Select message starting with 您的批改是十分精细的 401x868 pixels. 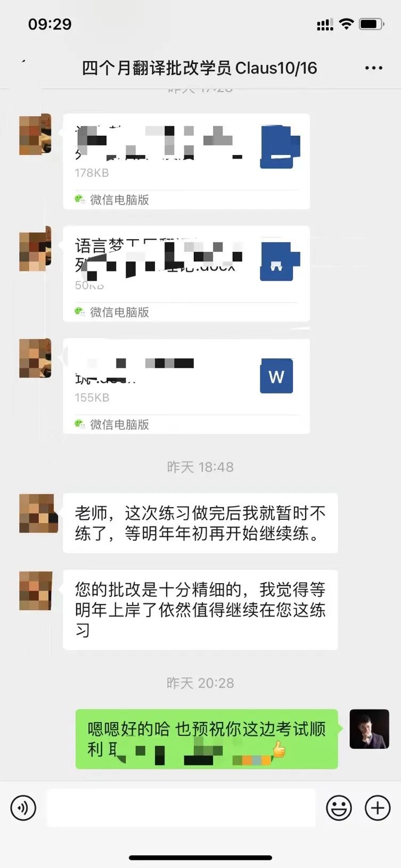click(x=200, y=610)
